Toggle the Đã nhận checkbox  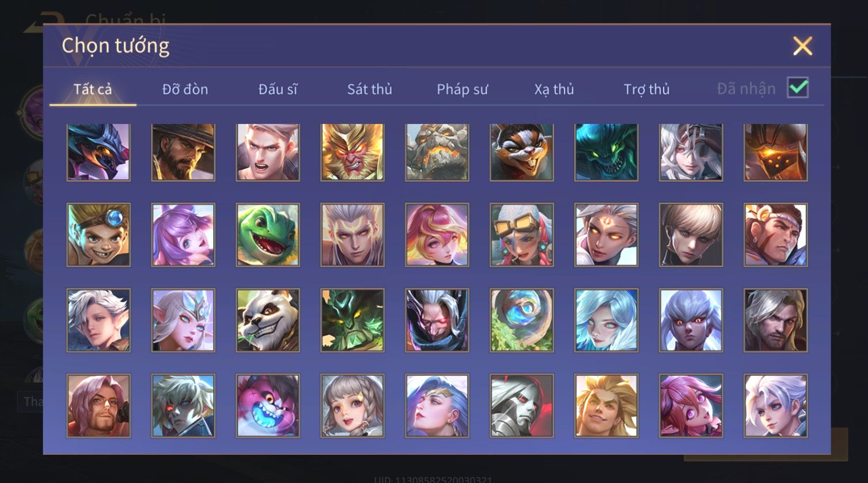[798, 88]
